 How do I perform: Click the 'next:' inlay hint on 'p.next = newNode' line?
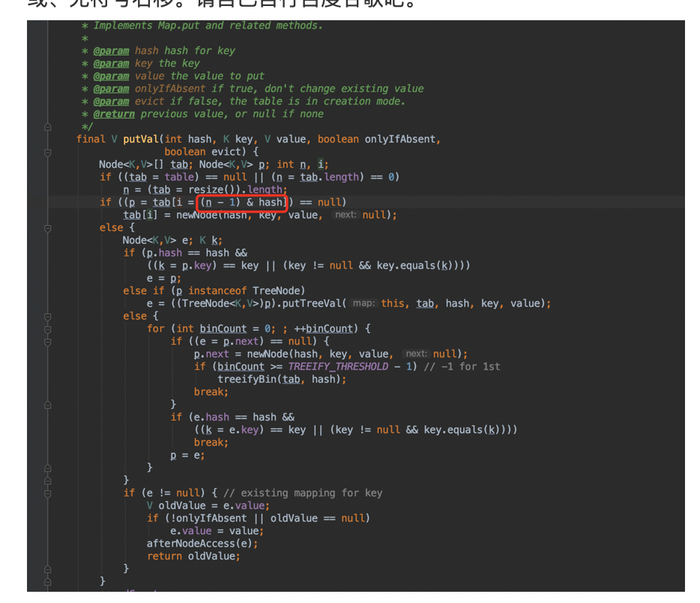pyautogui.click(x=417, y=354)
